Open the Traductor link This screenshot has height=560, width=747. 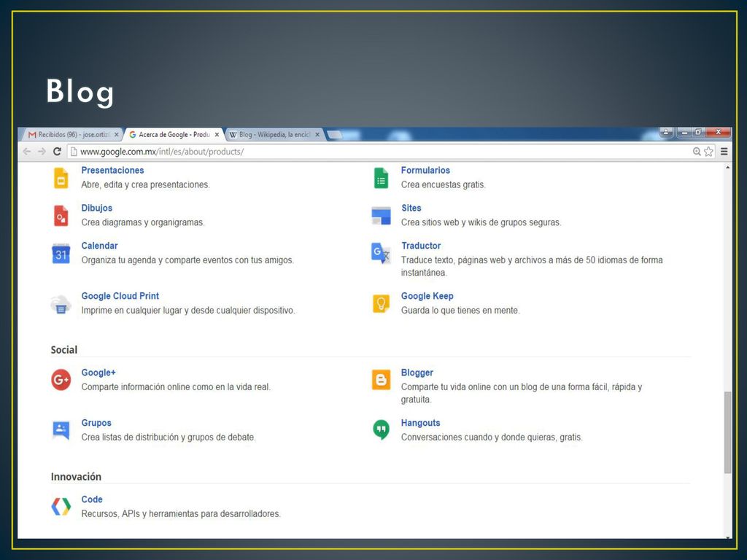pyautogui.click(x=421, y=246)
